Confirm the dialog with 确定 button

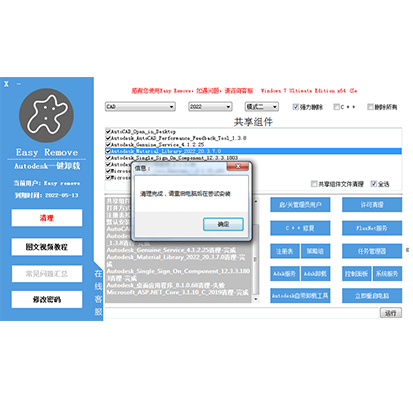point(223,224)
